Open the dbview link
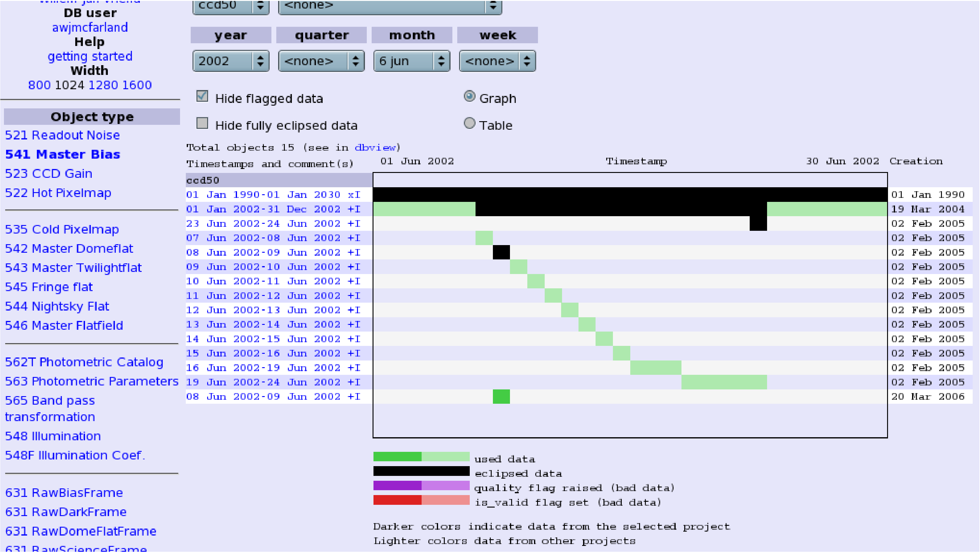This screenshot has height=552, width=980. 375,147
